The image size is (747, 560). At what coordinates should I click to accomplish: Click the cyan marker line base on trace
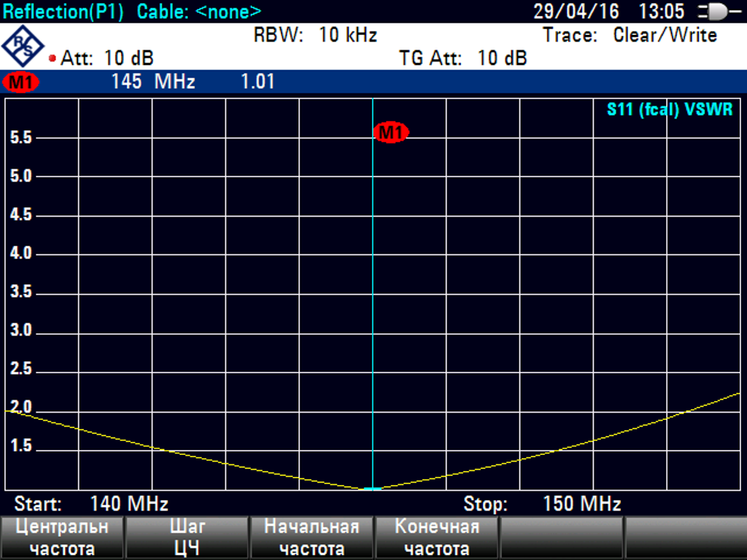point(373,488)
